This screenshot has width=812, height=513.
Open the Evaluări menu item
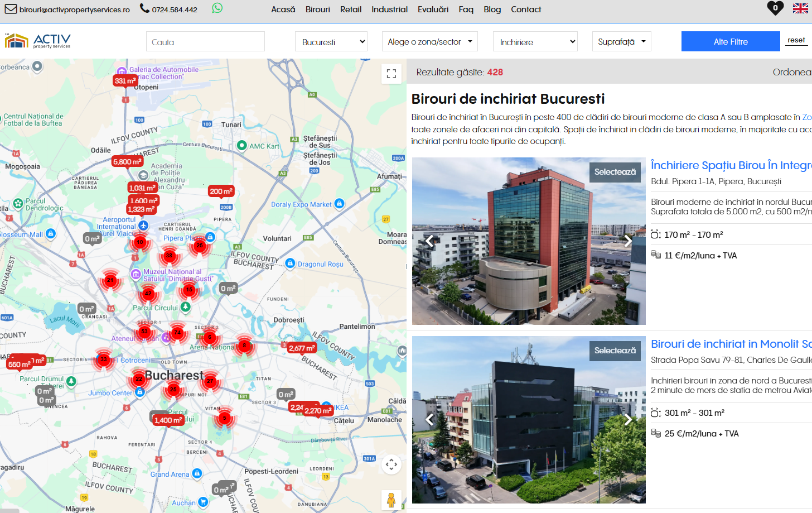coord(433,9)
